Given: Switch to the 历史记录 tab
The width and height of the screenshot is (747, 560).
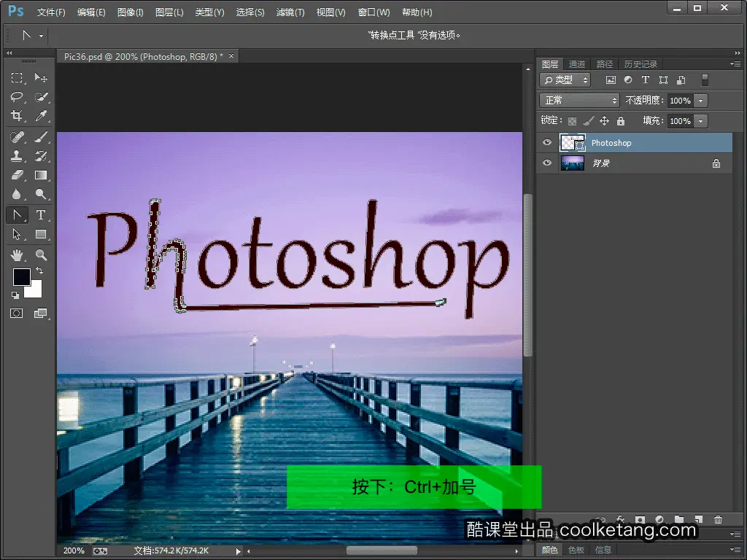Looking at the screenshot, I should point(640,64).
